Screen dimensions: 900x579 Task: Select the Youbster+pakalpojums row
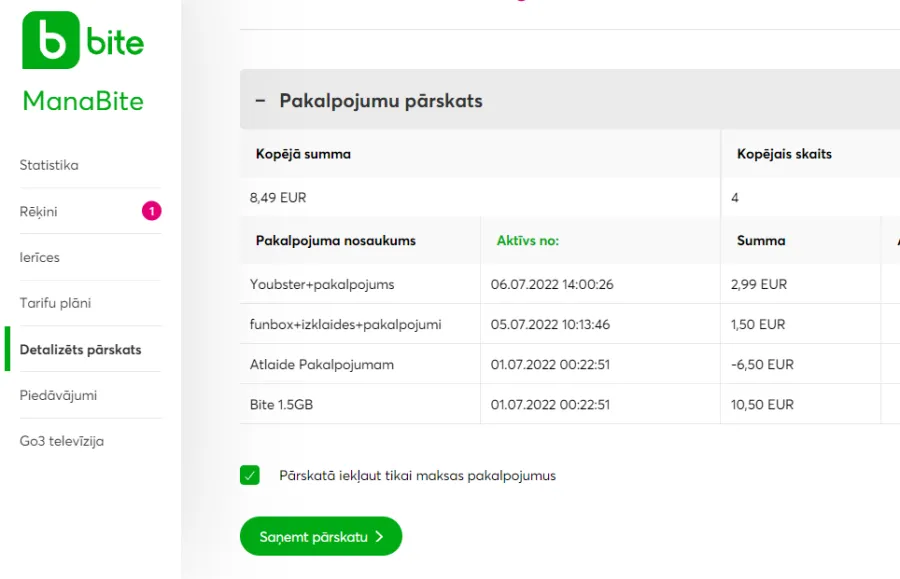click(569, 284)
